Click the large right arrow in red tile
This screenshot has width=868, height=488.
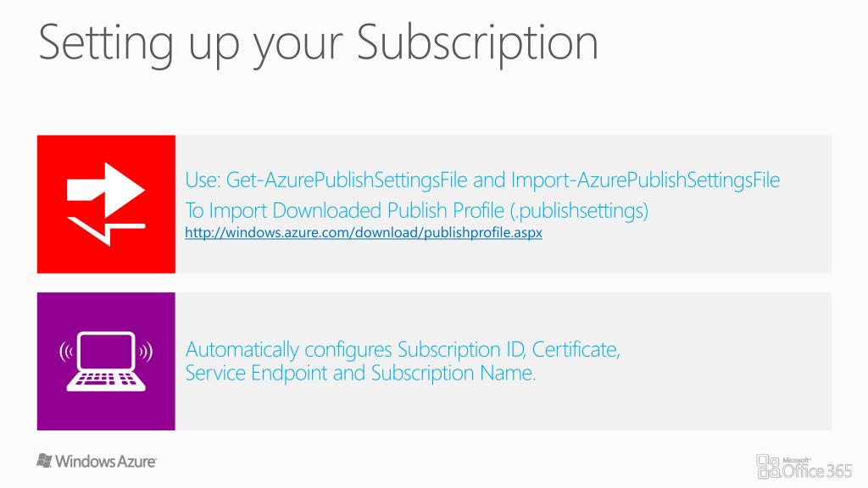pyautogui.click(x=106, y=190)
